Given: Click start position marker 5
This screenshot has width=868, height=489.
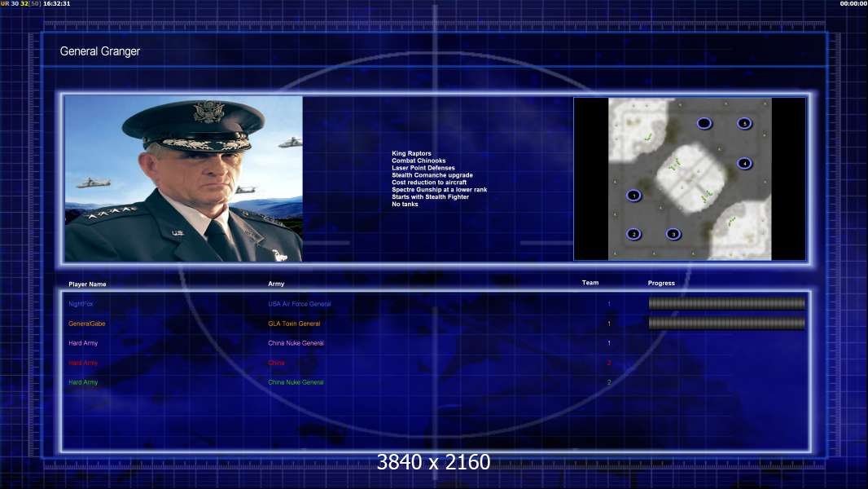Looking at the screenshot, I should pos(743,123).
